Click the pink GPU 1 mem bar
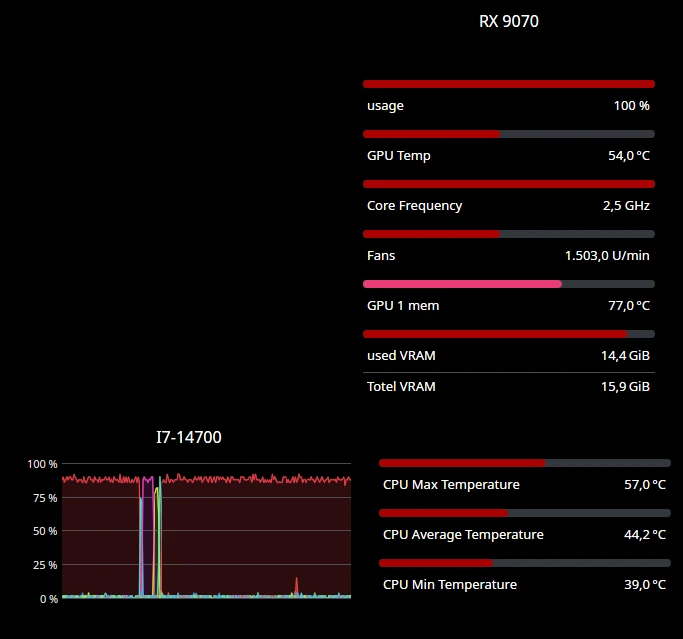 pos(509,284)
